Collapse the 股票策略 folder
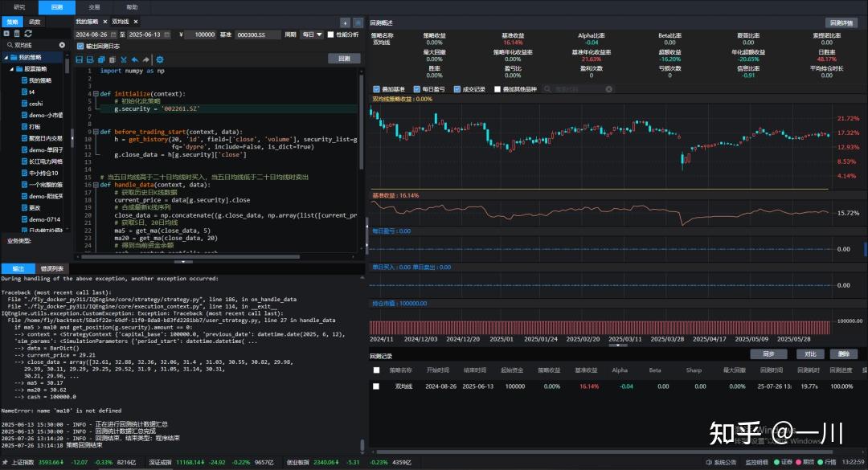The height and width of the screenshot is (470, 868). point(12,69)
